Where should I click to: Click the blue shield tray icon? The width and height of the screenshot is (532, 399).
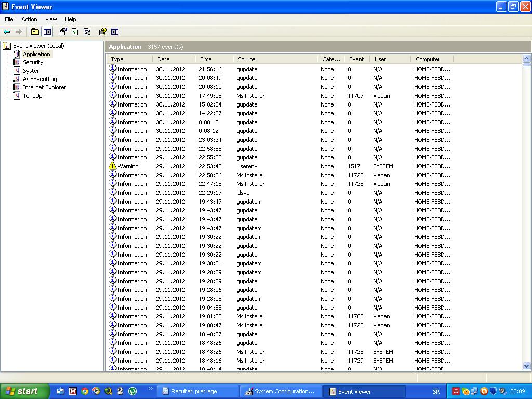[493, 391]
